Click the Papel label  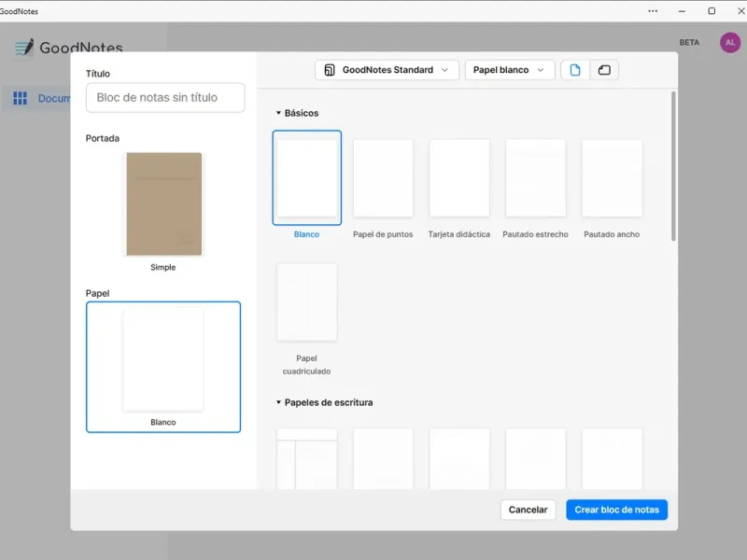click(97, 293)
